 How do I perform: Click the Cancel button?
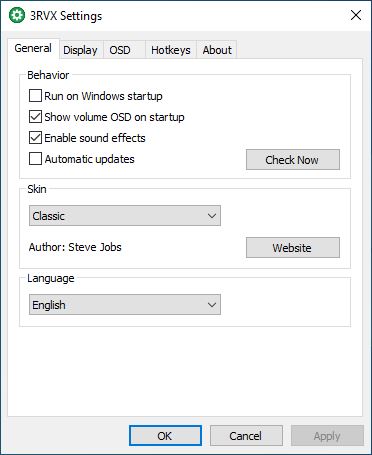[246, 435]
